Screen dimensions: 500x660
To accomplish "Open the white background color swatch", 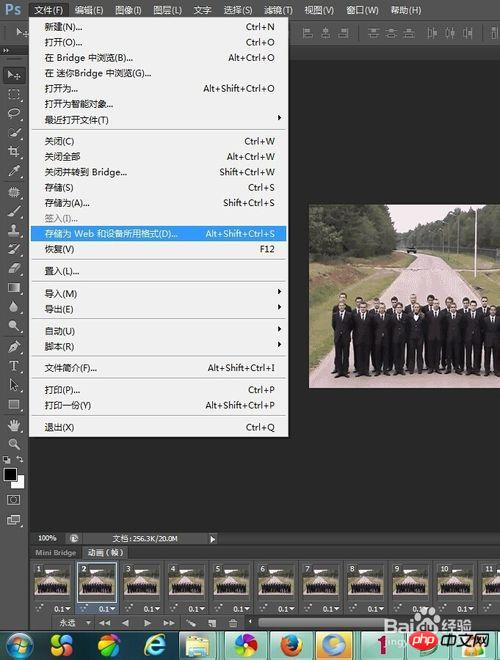I will (x=20, y=484).
